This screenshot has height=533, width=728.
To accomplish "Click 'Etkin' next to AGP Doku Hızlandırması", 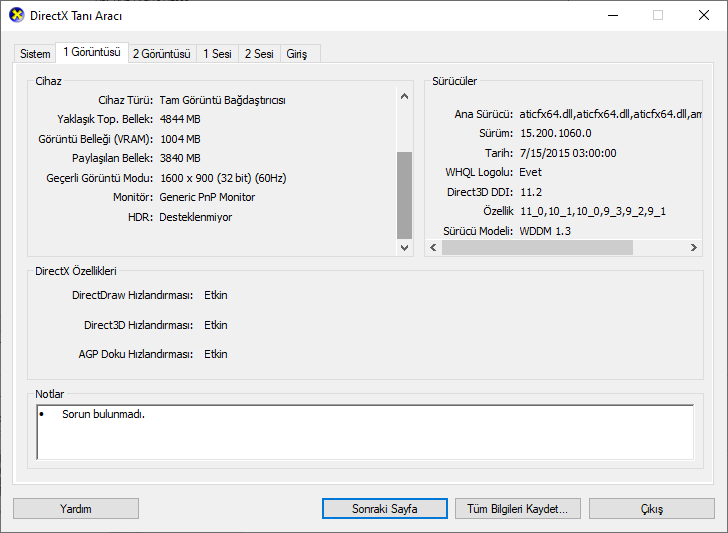I will tap(216, 354).
